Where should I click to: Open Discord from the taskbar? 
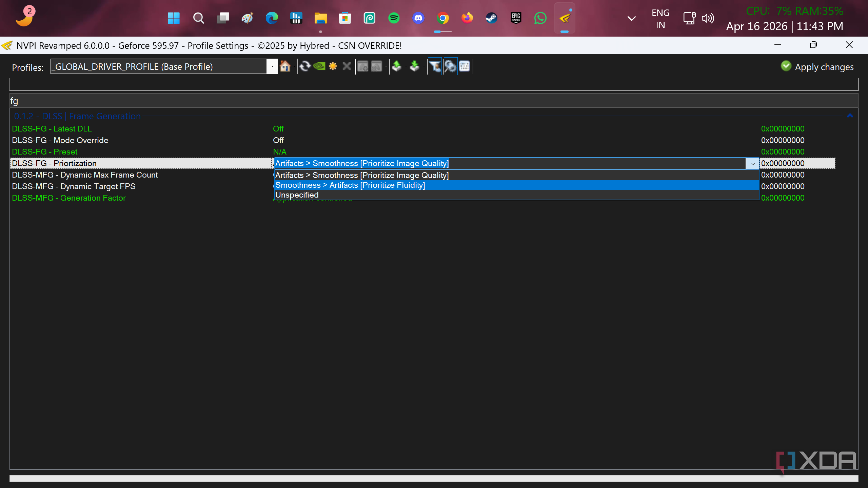point(418,18)
